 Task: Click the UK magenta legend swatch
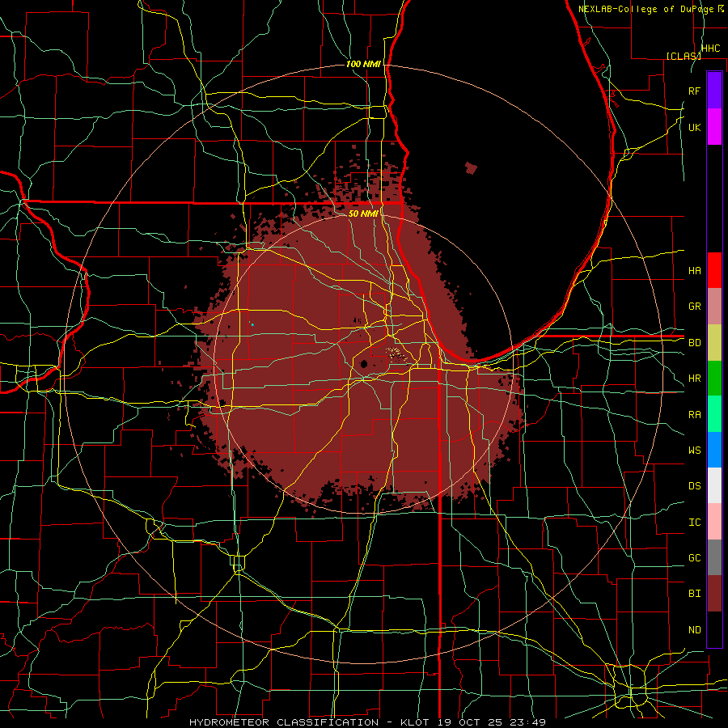714,127
